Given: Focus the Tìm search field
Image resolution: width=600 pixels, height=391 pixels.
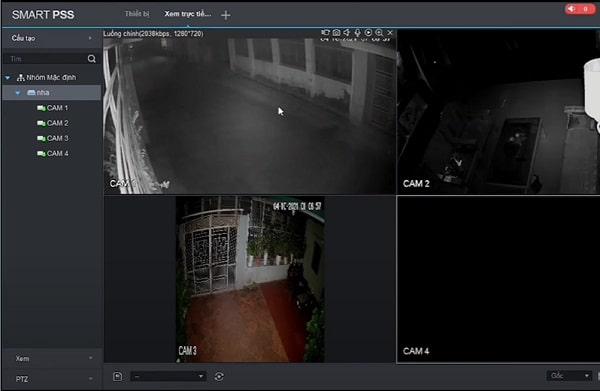Looking at the screenshot, I should point(45,59).
